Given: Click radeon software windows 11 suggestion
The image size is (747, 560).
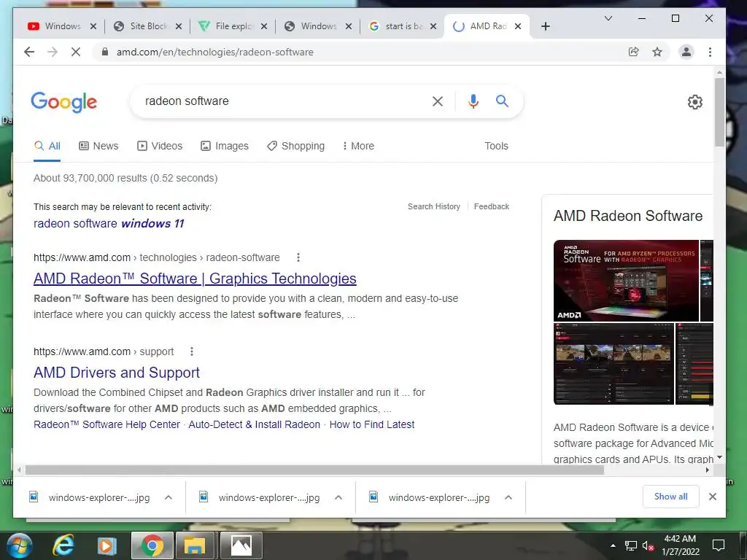Looking at the screenshot, I should (x=109, y=223).
